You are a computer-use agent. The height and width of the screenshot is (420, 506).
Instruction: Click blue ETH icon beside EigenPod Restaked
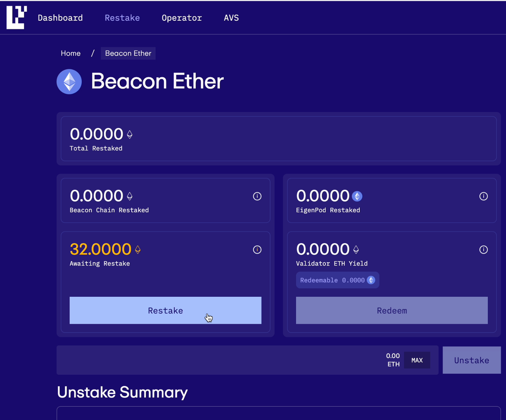click(357, 196)
